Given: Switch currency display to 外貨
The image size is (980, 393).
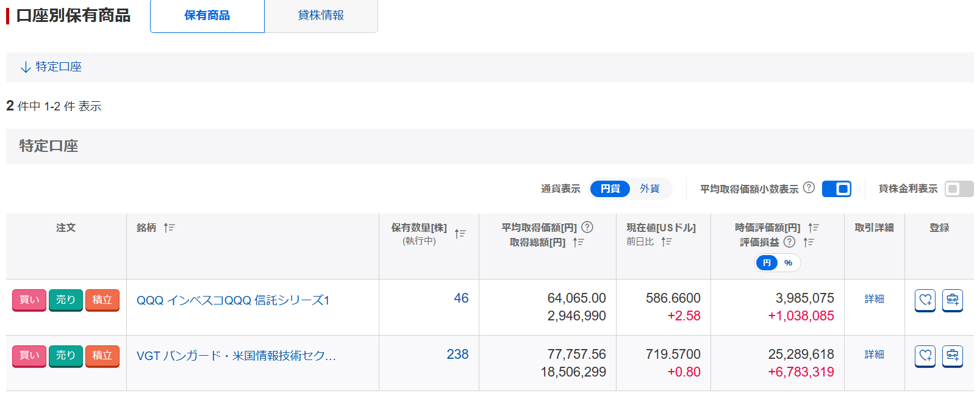Looking at the screenshot, I should [x=649, y=189].
